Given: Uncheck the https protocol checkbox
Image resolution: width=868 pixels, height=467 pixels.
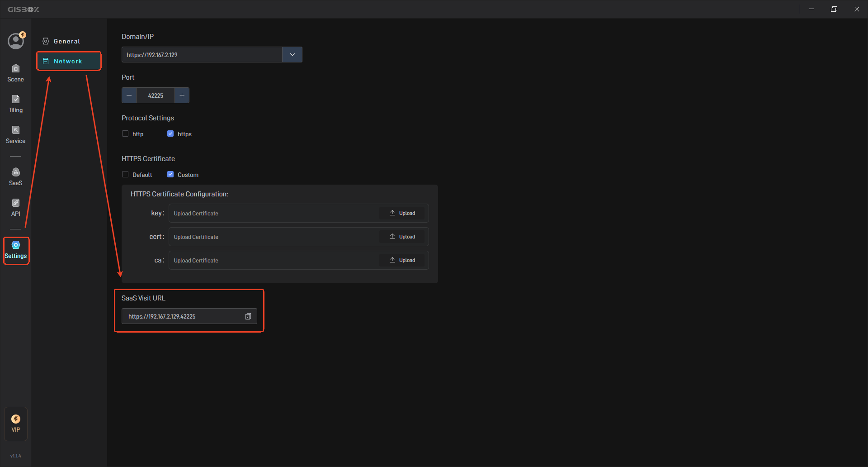Looking at the screenshot, I should point(170,133).
